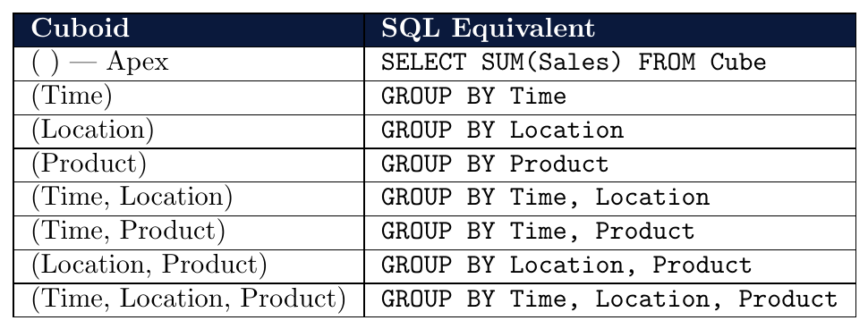This screenshot has height=329, width=868.
Task: Select the SELECT SUM(Sales) FROM Cube cell
Action: [x=610, y=64]
